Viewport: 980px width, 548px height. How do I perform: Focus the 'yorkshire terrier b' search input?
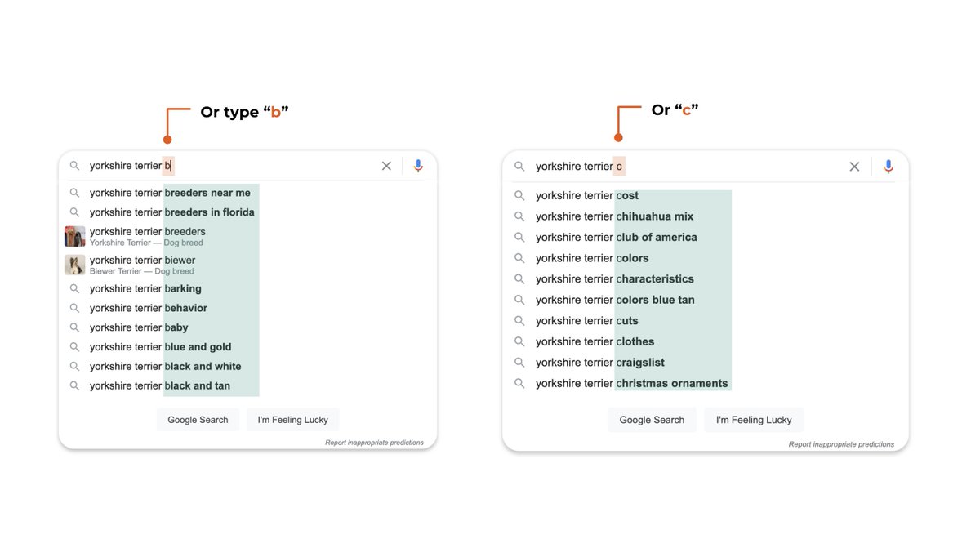coord(230,166)
